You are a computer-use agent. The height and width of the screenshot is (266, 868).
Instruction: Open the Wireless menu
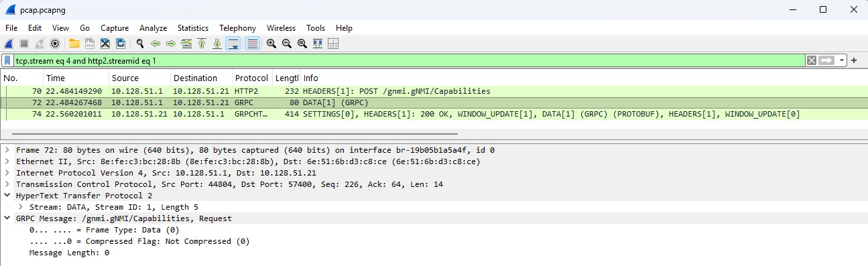[x=281, y=28]
